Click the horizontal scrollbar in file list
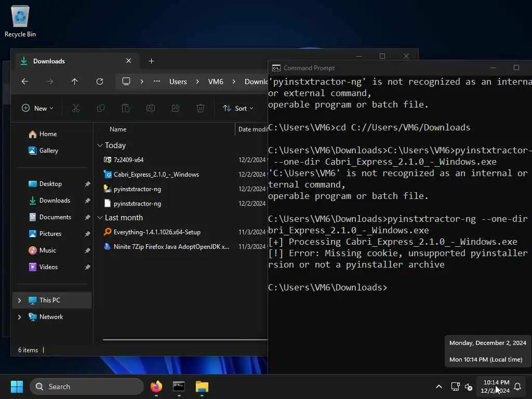Viewport: 532px width, 399px height. tap(185, 339)
